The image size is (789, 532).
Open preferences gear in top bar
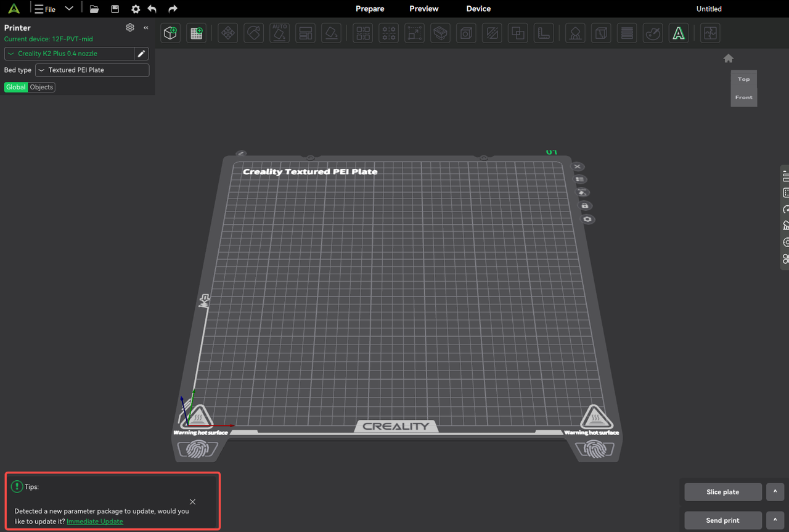(x=136, y=9)
